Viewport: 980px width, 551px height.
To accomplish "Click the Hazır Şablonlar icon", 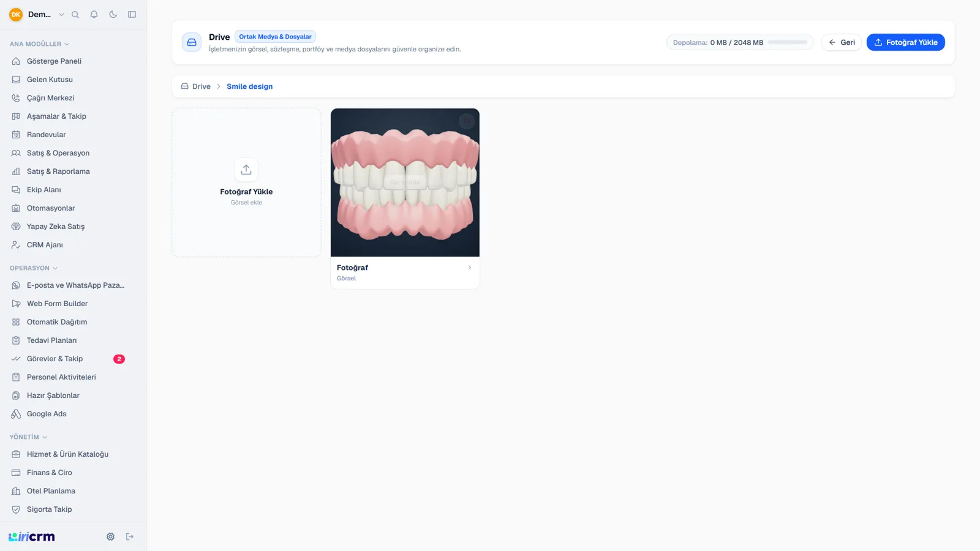I will (16, 395).
